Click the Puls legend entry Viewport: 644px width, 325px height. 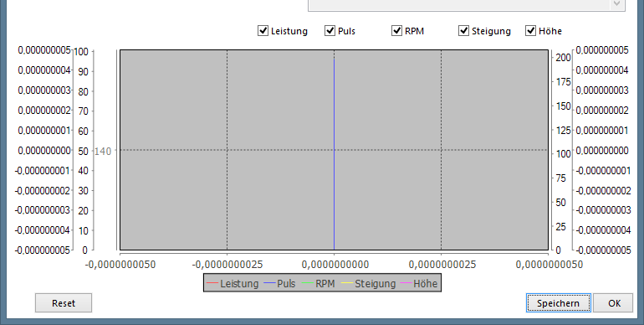(x=279, y=283)
